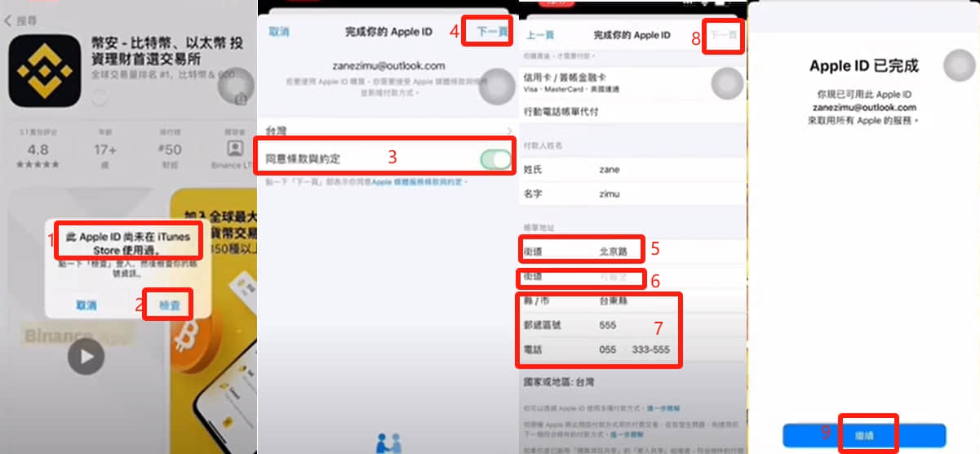Tap the Binance LTD developer icon
Viewport: 980px width, 454px height.
tap(235, 149)
